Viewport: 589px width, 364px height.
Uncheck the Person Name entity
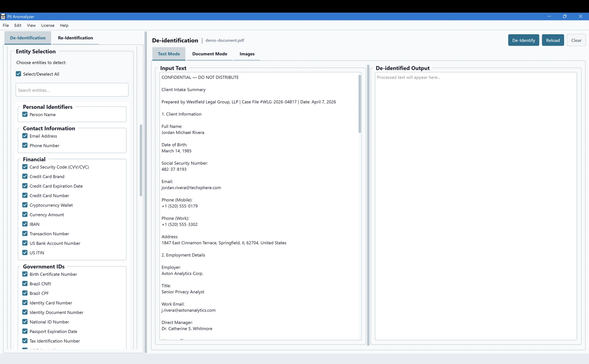pos(25,114)
